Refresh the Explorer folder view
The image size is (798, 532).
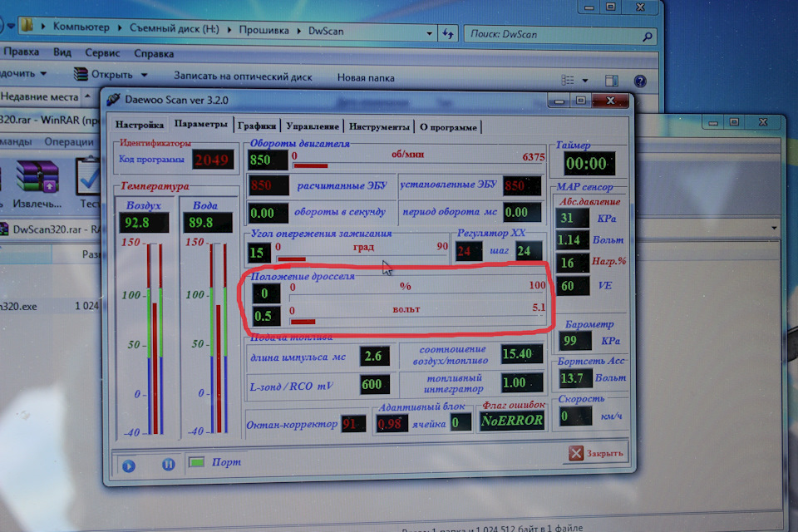[448, 34]
